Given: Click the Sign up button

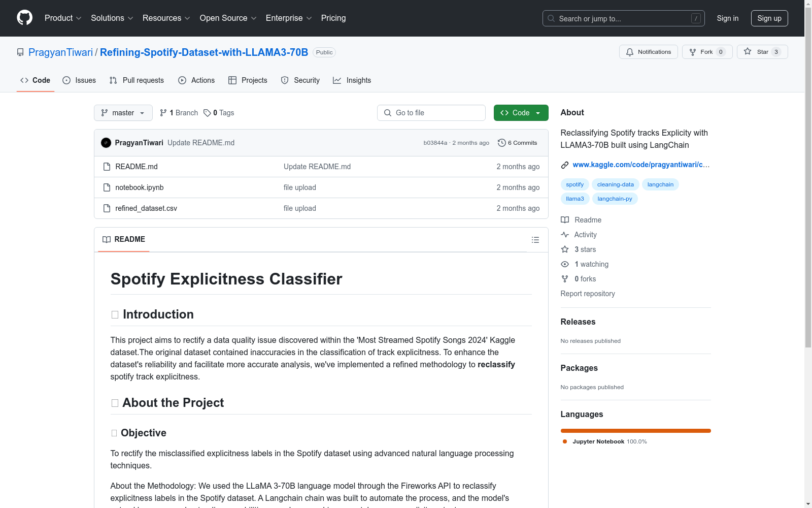Looking at the screenshot, I should [769, 18].
